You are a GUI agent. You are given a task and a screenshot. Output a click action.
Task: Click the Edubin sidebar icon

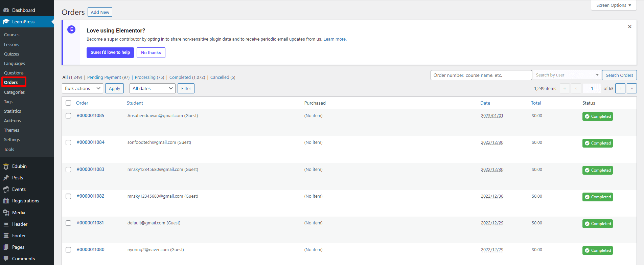click(x=6, y=167)
